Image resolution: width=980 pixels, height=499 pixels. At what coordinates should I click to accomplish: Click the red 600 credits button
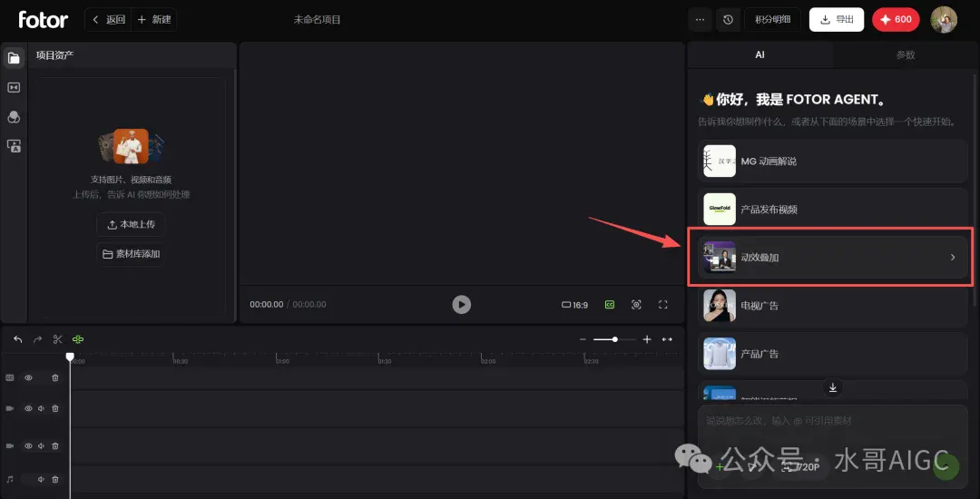896,19
